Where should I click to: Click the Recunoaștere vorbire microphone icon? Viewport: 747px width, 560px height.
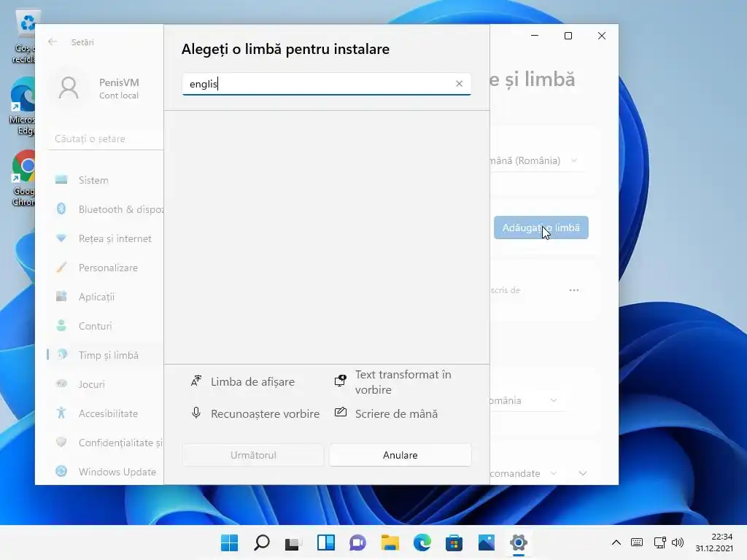pos(196,413)
